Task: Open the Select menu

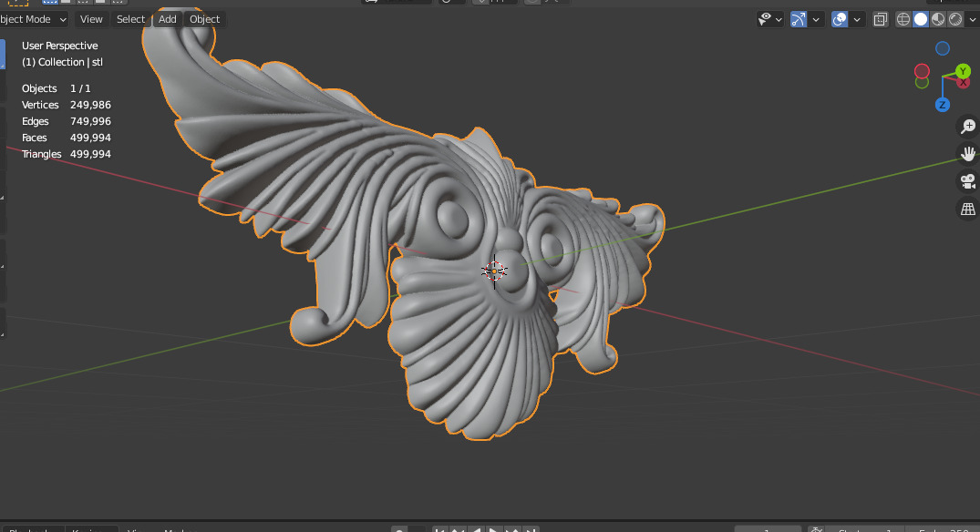Action: 130,19
